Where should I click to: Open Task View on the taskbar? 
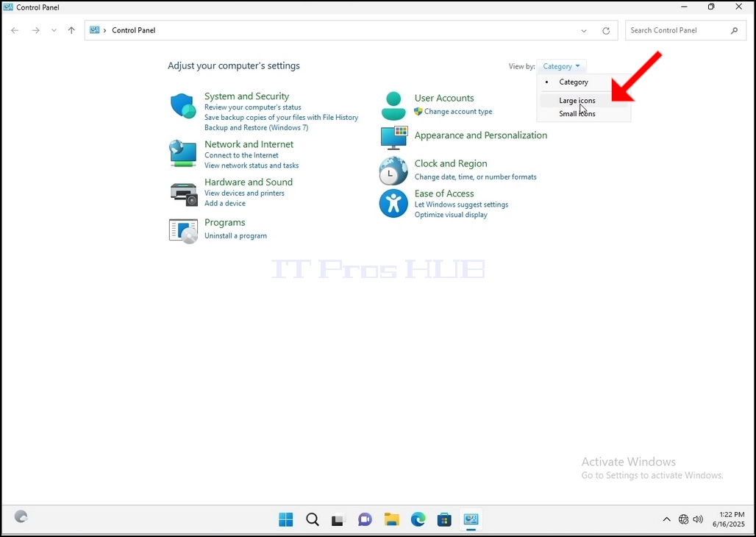338,519
